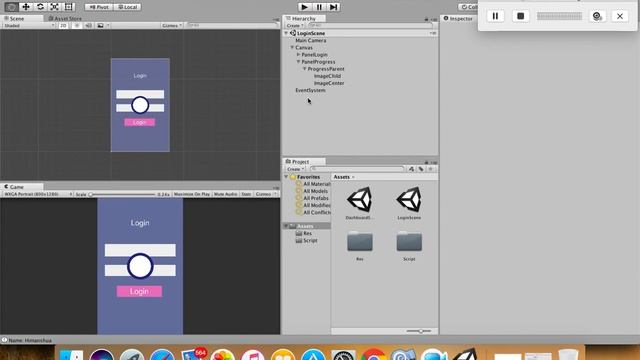This screenshot has height=360, width=640.
Task: Select the Project tab
Action: coord(301,162)
